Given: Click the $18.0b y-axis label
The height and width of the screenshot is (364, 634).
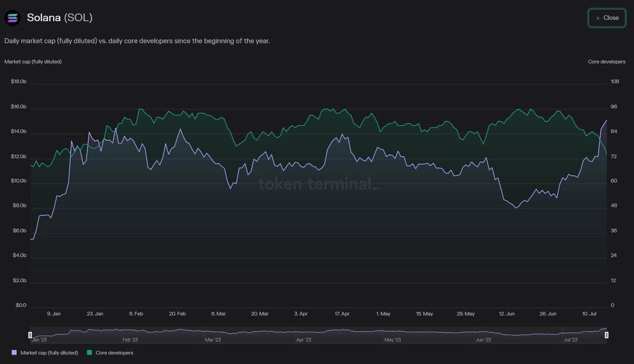Looking at the screenshot, I should click(18, 81).
